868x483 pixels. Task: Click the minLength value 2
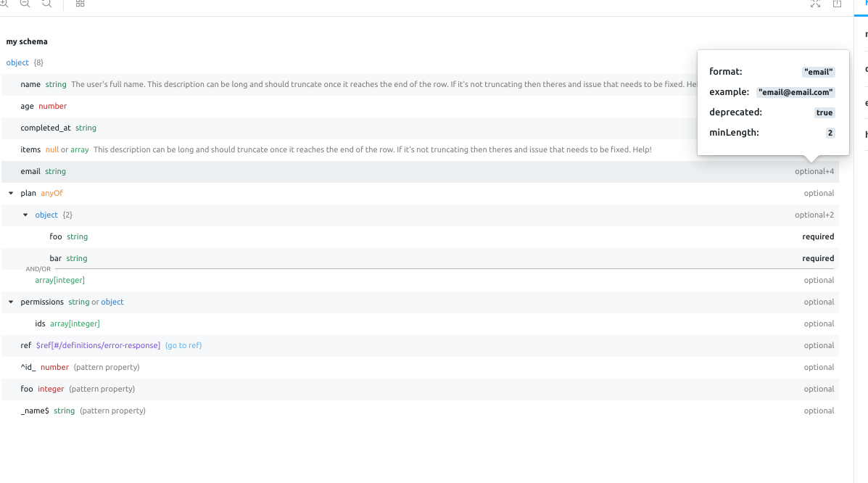click(x=830, y=133)
